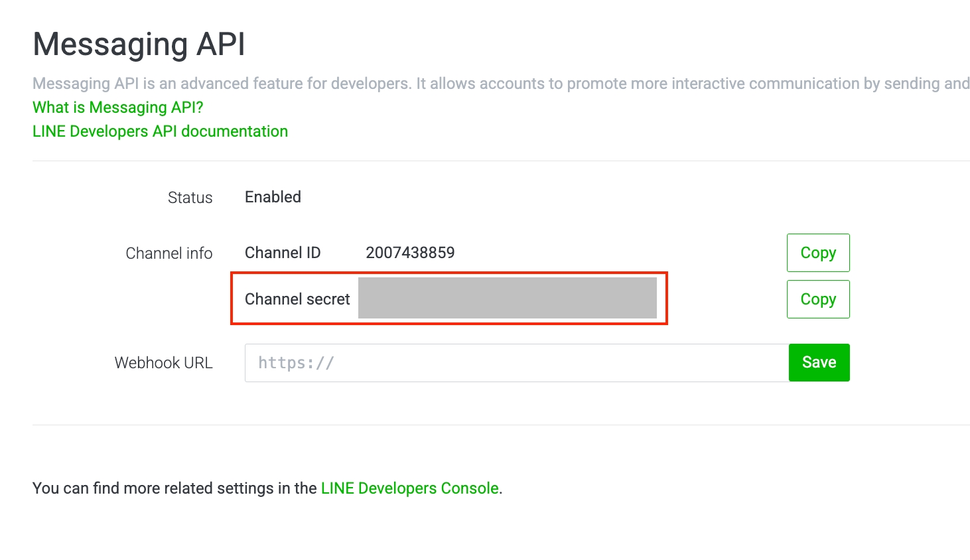Save the Webhook URL

(x=819, y=362)
